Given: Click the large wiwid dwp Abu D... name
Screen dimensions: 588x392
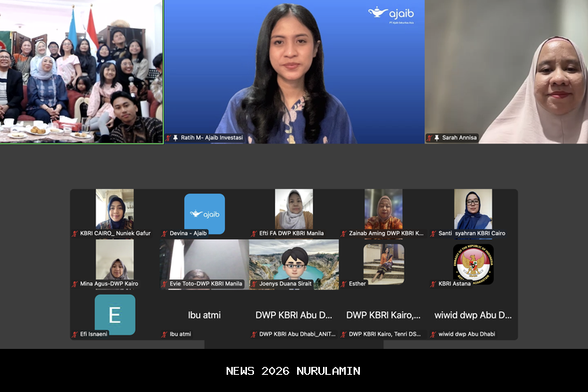Looking at the screenshot, I should point(473,315).
